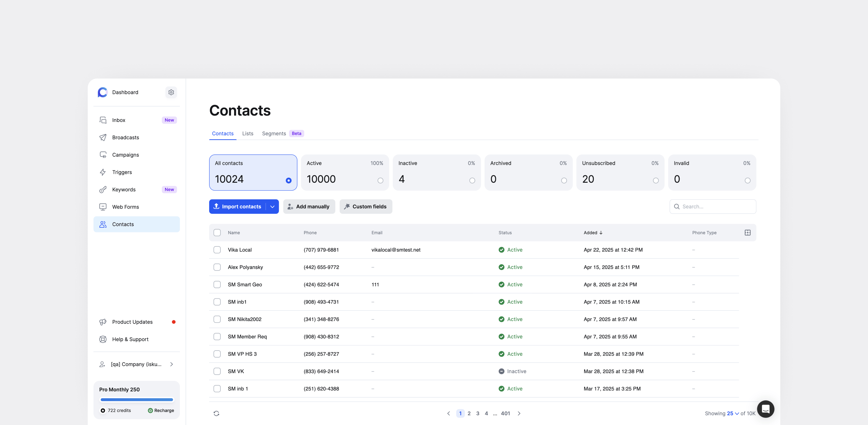The width and height of the screenshot is (868, 425).
Task: Check the box for SM Nikita2002
Action: pos(217,319)
